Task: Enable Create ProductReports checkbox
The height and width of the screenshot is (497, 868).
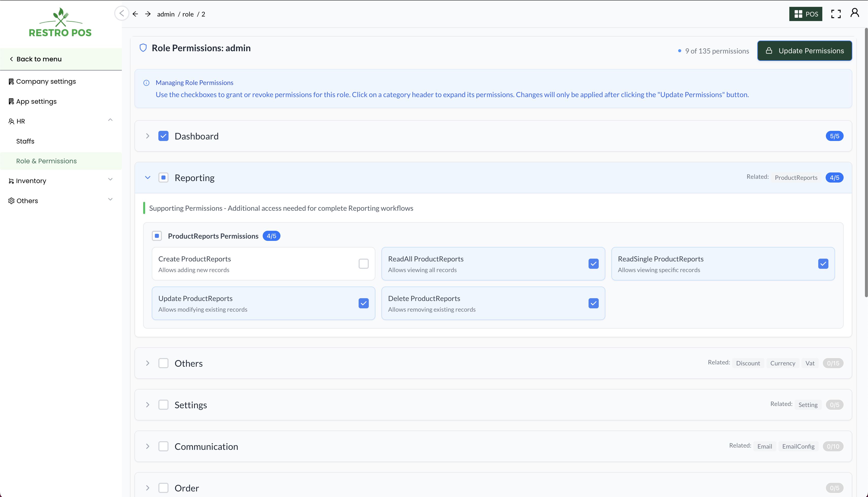Action: click(363, 263)
